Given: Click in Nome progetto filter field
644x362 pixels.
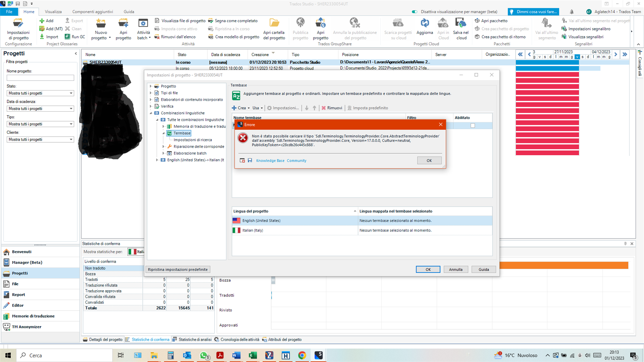Looking at the screenshot, I should point(40,78).
